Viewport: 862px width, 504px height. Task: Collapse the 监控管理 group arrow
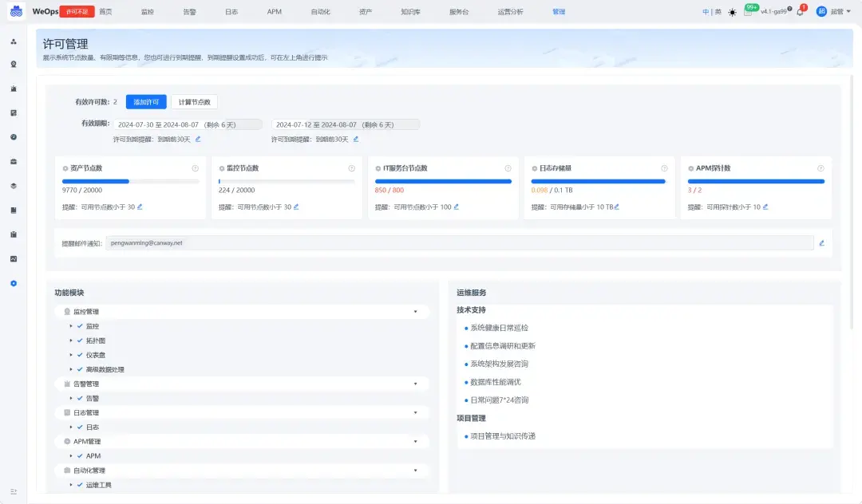point(416,312)
